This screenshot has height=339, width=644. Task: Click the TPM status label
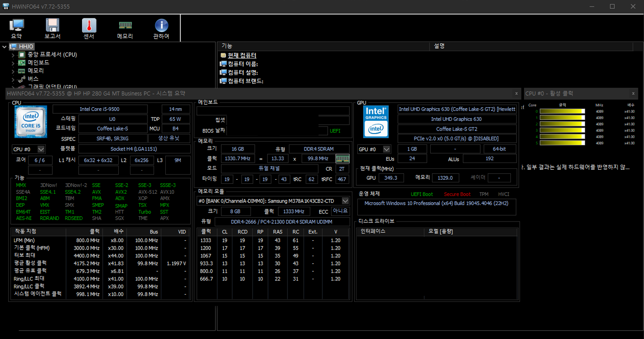point(484,194)
